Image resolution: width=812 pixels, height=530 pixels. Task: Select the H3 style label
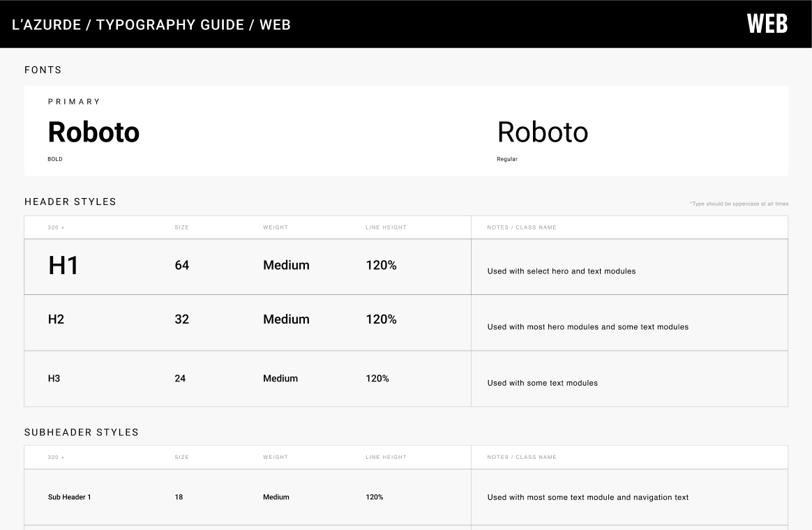tap(54, 379)
